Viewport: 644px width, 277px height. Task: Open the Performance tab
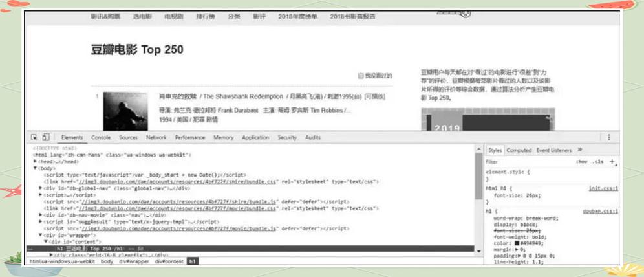pos(189,137)
